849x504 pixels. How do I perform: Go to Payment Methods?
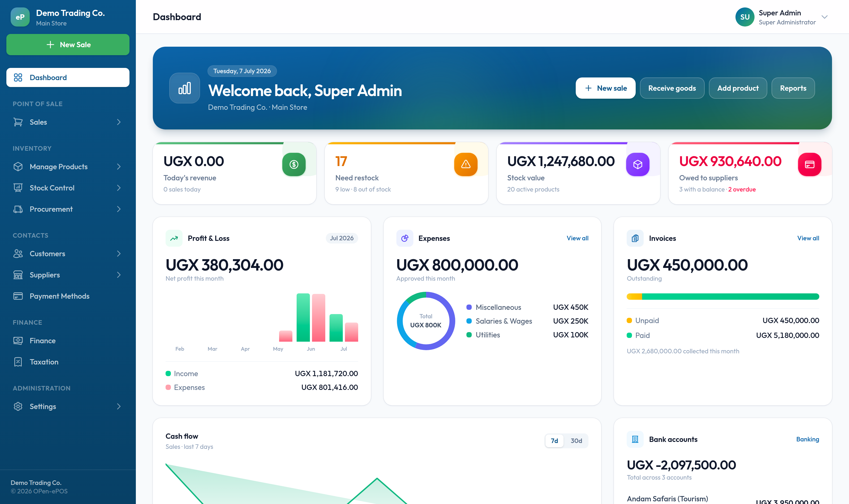coord(68,296)
